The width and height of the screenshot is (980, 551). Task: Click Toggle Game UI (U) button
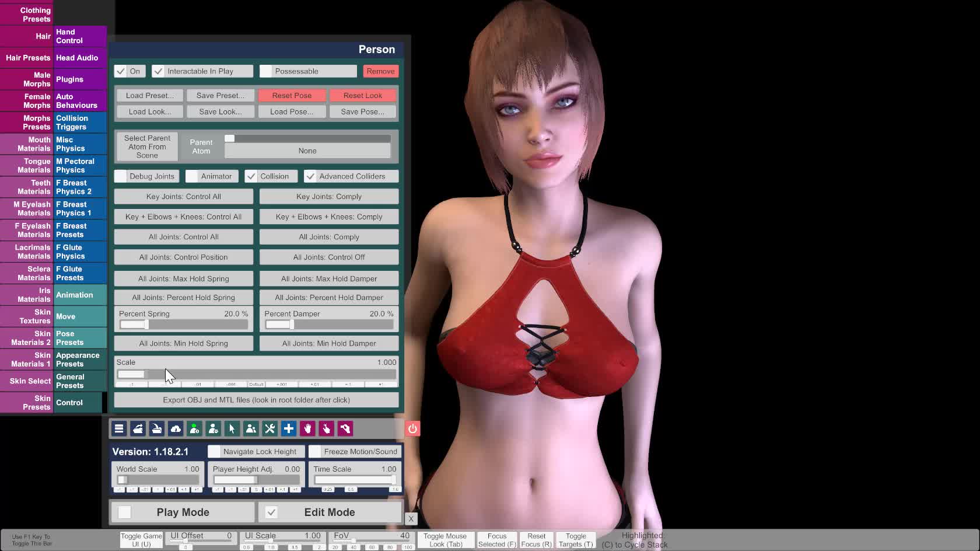(141, 540)
